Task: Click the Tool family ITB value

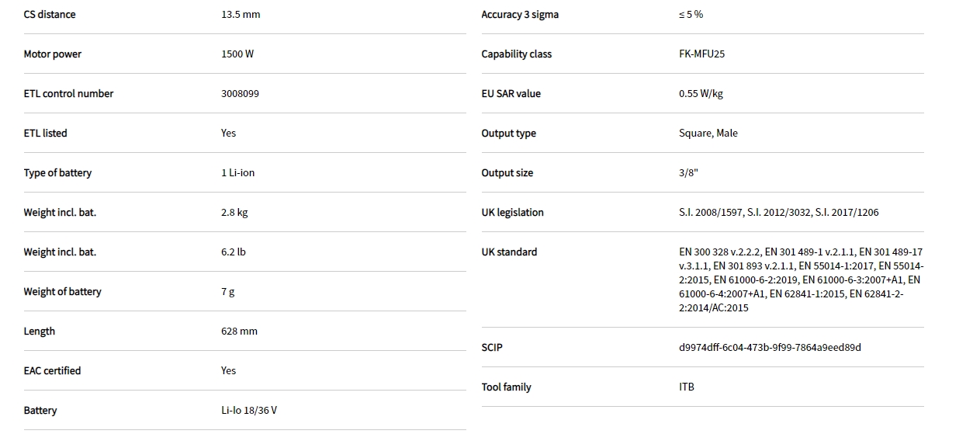Action: 686,387
